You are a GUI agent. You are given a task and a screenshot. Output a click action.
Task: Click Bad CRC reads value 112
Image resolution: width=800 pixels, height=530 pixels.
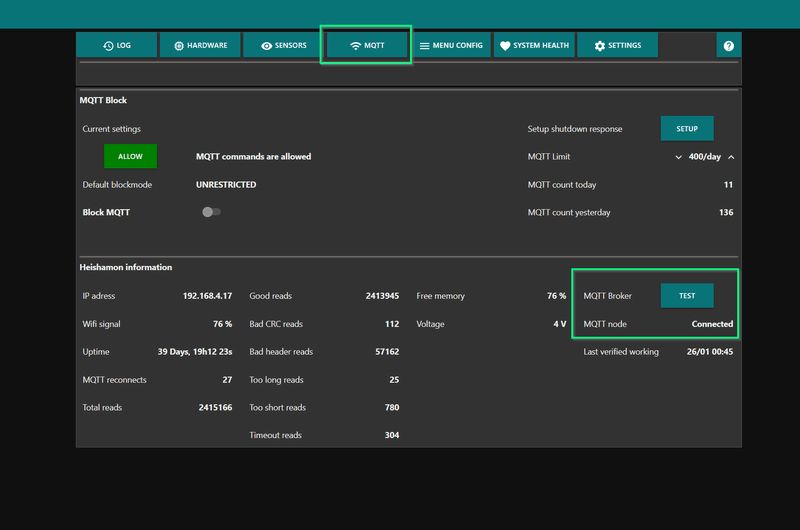(392, 324)
